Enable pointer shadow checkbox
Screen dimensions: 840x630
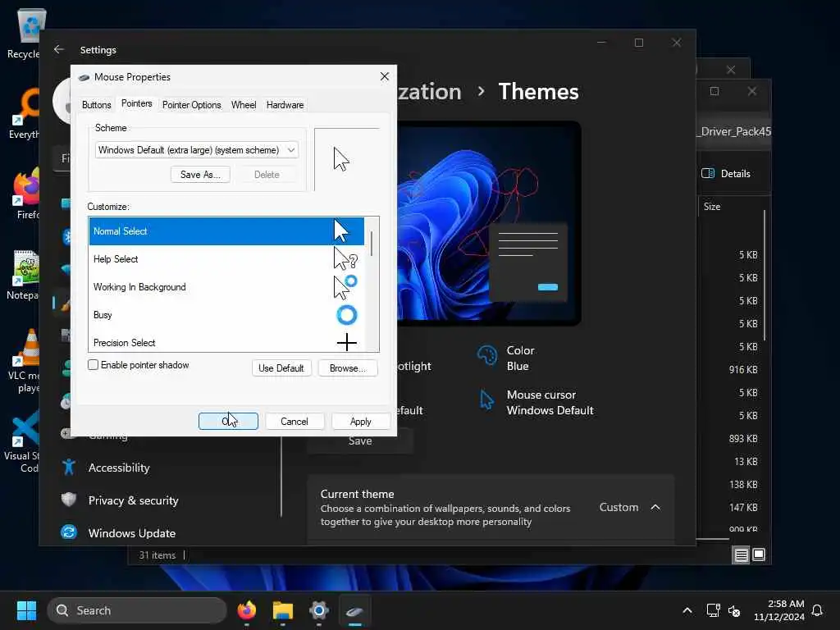pos(94,365)
